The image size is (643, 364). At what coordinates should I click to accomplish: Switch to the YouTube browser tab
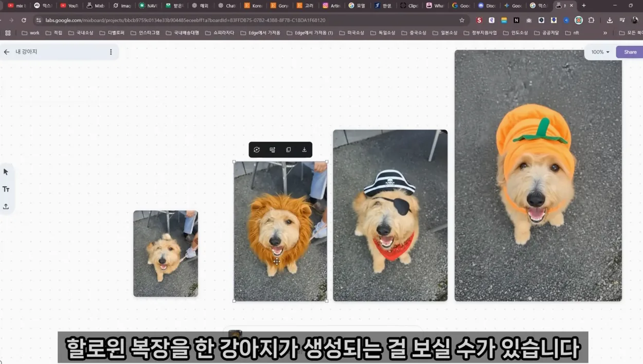pos(69,6)
